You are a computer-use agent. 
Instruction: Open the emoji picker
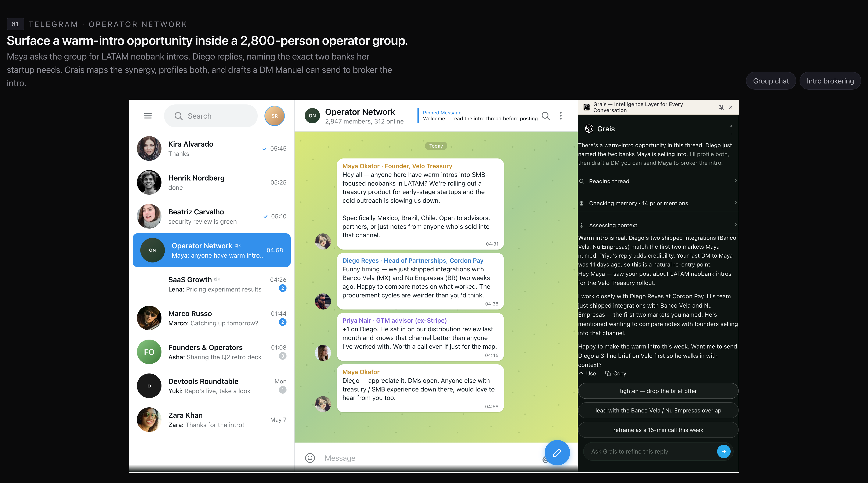coord(310,458)
